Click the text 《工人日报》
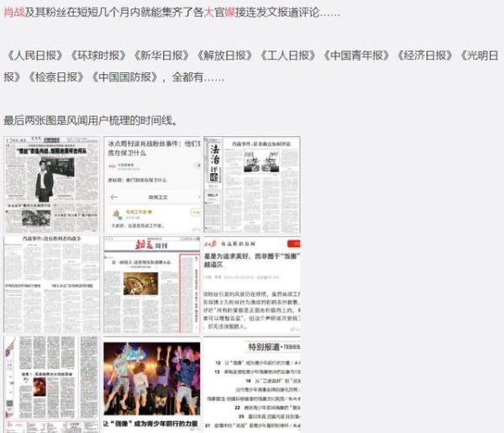Viewport: 504px width, 433px height. coord(287,55)
